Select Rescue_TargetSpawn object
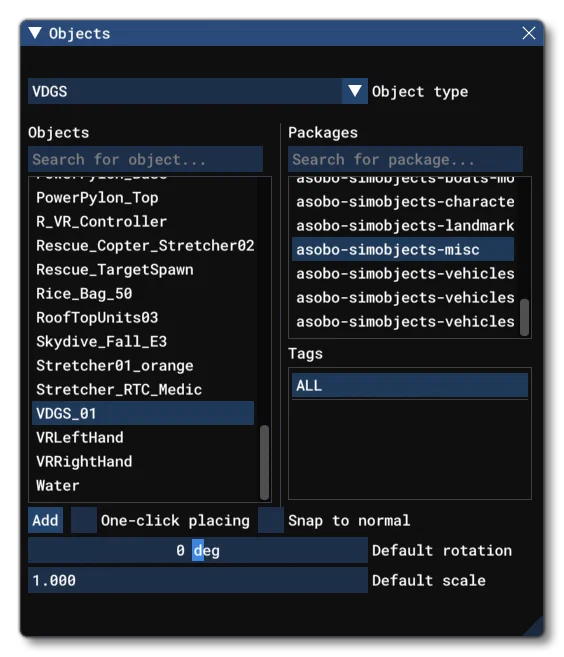Screen dimensions: 564x657 pyautogui.click(x=143, y=269)
